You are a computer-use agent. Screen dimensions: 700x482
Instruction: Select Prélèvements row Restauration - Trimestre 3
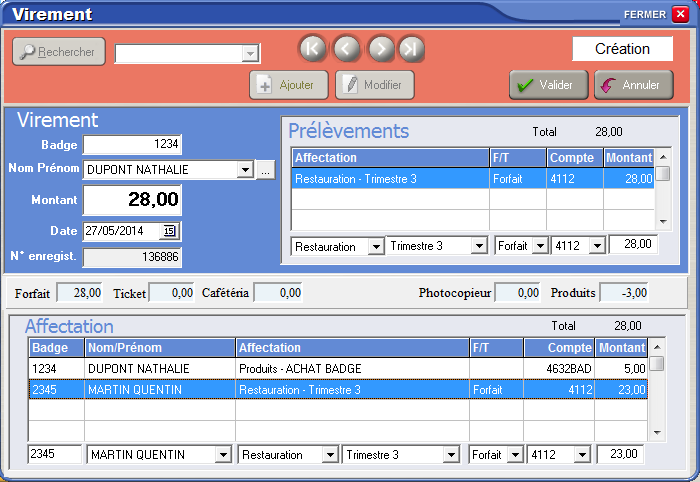pyautogui.click(x=473, y=179)
